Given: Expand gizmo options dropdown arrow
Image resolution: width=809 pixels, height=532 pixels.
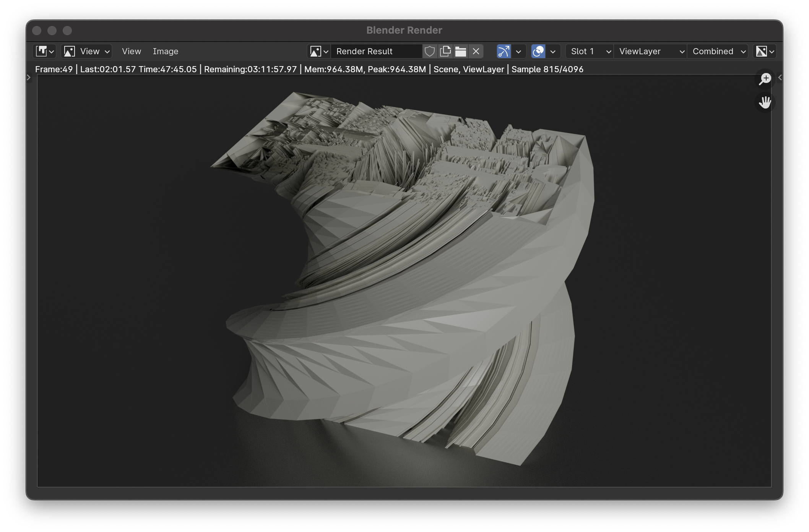Looking at the screenshot, I should (x=518, y=51).
